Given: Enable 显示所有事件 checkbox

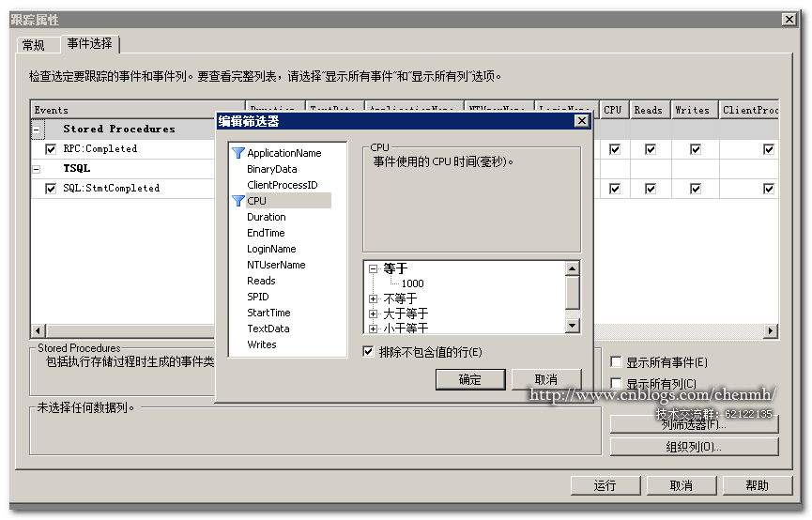Looking at the screenshot, I should coord(616,361).
